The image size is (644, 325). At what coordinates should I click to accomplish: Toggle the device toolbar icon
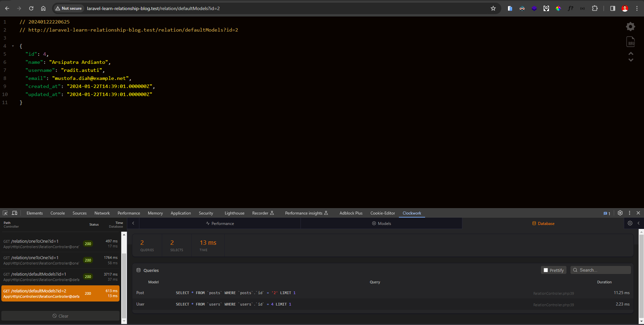14,213
